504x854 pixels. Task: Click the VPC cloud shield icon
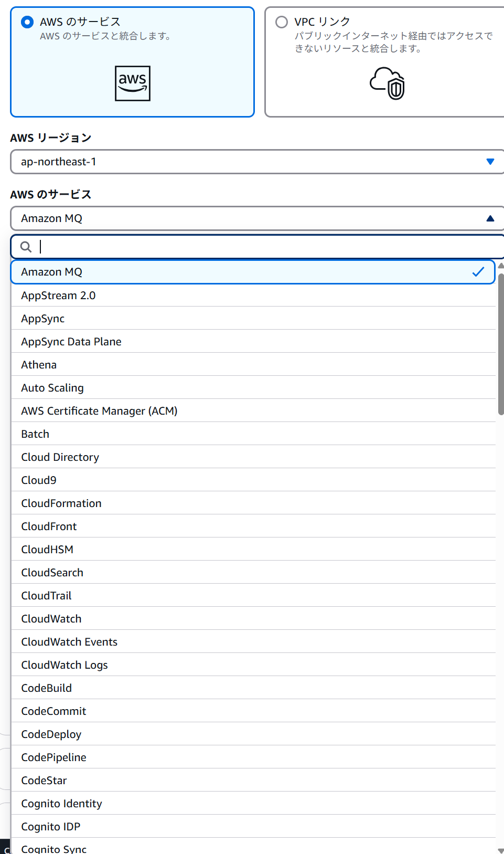[388, 83]
